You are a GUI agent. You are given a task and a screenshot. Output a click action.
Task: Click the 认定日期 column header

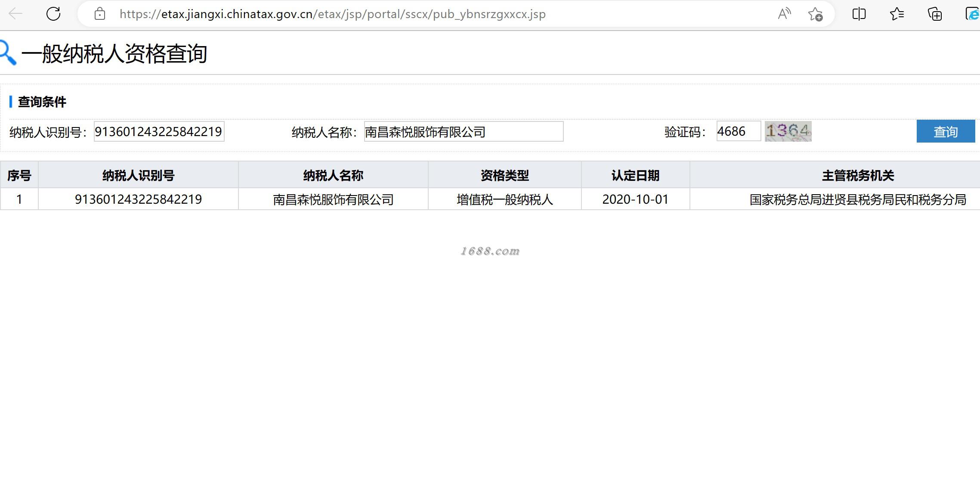(x=635, y=175)
